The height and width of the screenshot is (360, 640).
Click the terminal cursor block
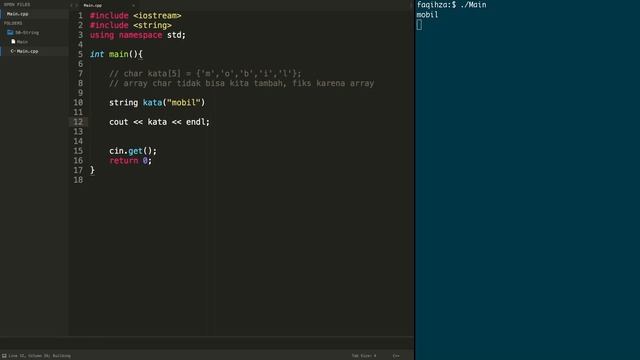419,25
